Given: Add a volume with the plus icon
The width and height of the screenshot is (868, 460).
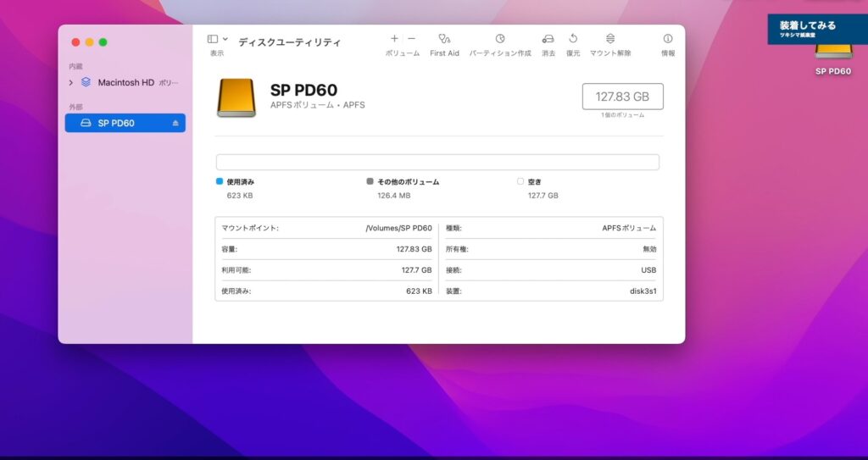Looking at the screenshot, I should tap(394, 39).
